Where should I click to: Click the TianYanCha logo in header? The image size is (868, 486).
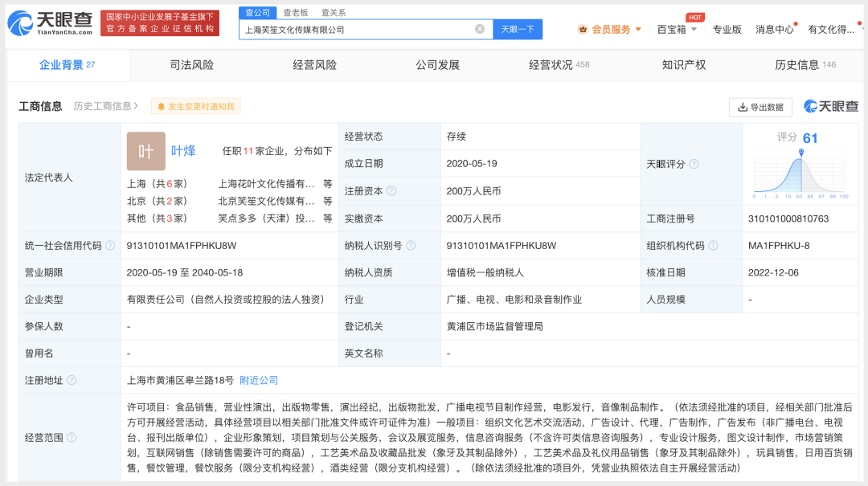50,23
